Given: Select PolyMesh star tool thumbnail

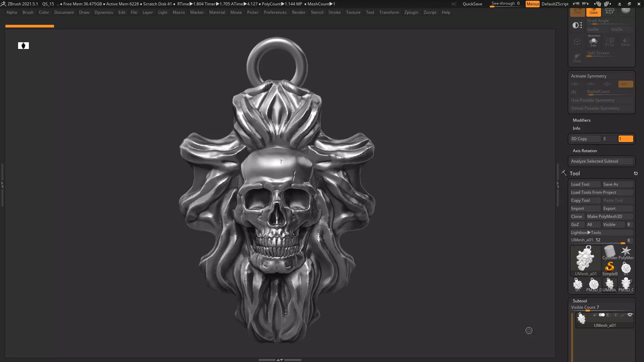Looking at the screenshot, I should coord(626,253).
